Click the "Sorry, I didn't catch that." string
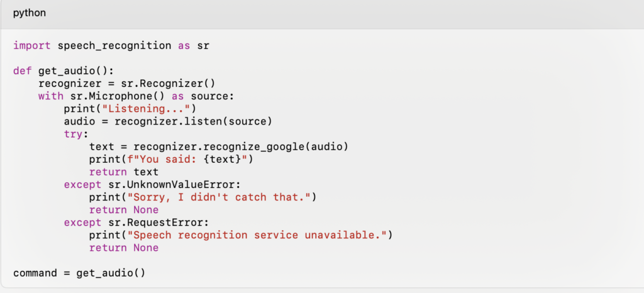 click(218, 197)
